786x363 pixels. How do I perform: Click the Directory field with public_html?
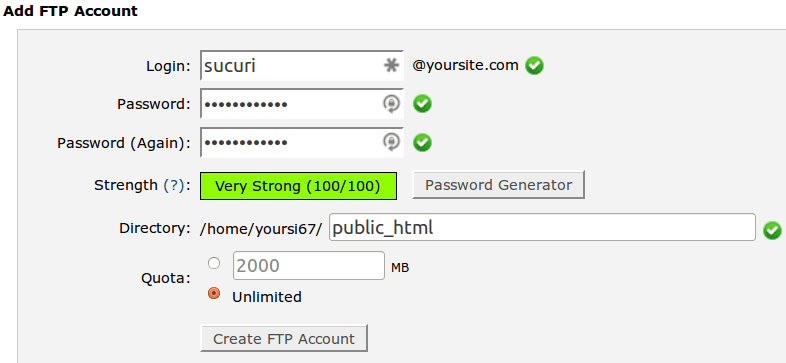(x=542, y=227)
